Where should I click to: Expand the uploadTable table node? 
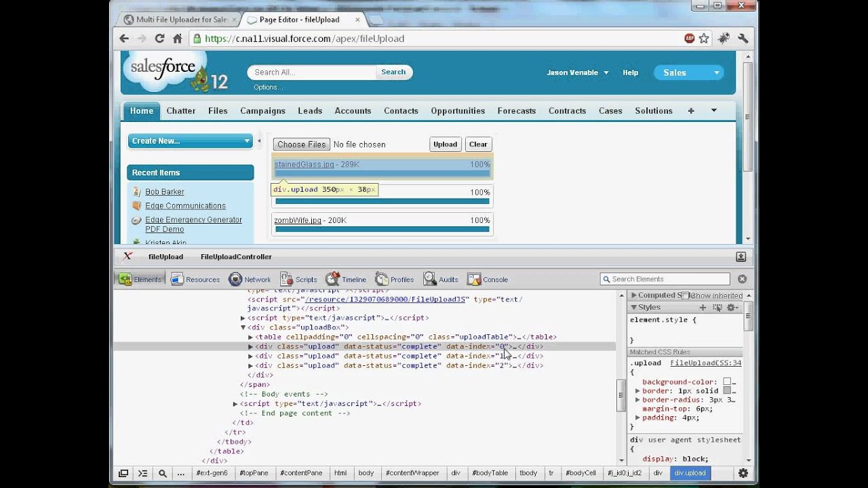[250, 337]
